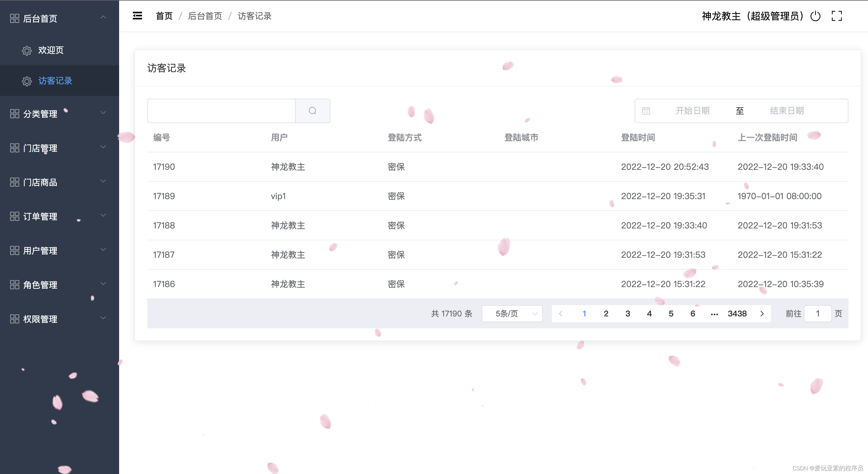Focus the 前往 page number input
The width and height of the screenshot is (868, 474).
(818, 314)
